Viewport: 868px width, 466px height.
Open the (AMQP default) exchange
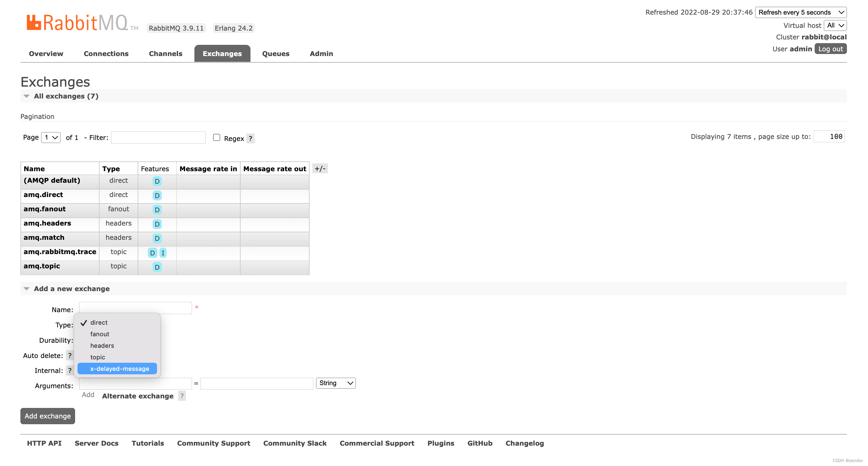(x=52, y=180)
